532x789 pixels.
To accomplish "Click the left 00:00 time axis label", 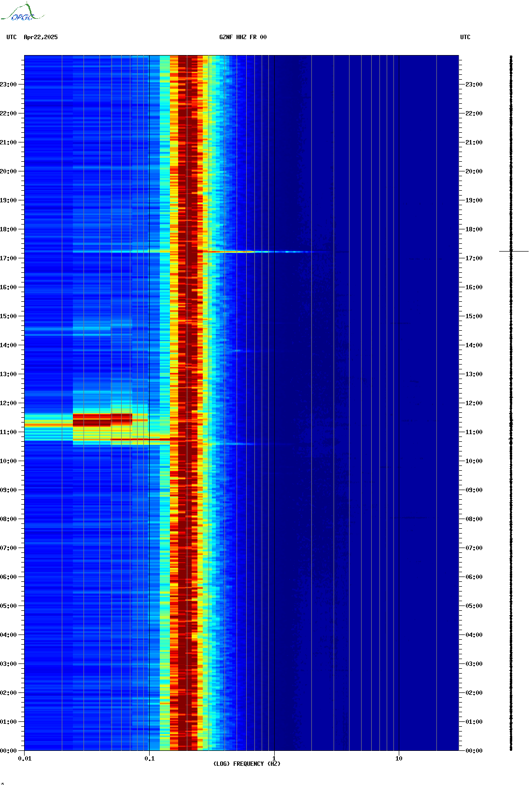I will pyautogui.click(x=8, y=751).
